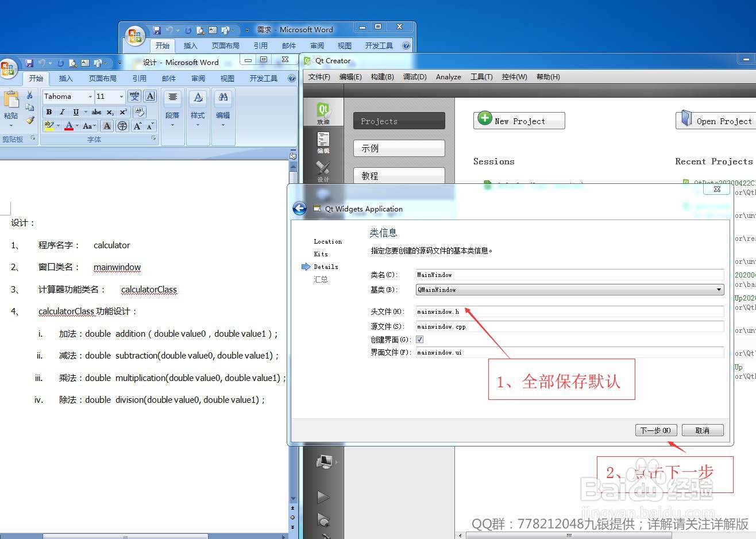The image size is (756, 539).
Task: Apply character border (boxed A) icon
Action: pos(150,96)
